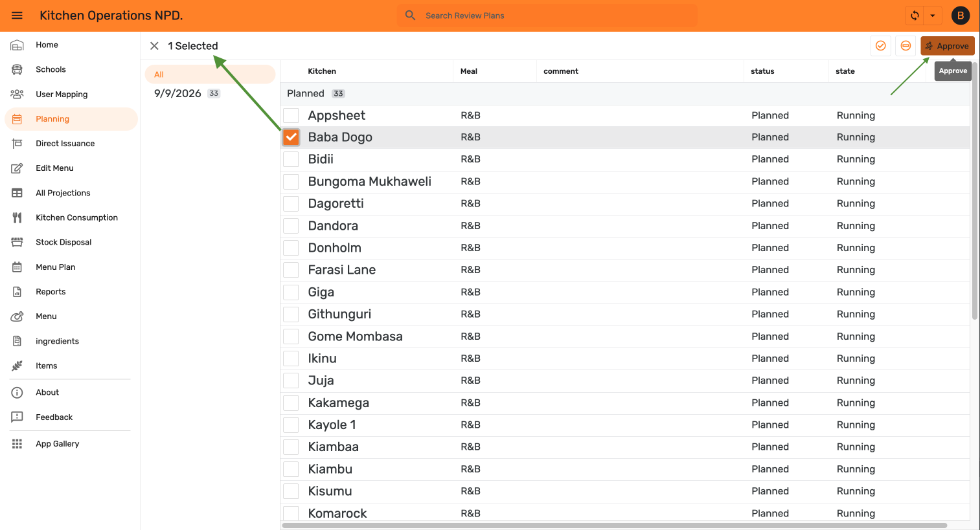The width and height of the screenshot is (980, 530).
Task: Click the Items wheat icon
Action: coord(17,366)
